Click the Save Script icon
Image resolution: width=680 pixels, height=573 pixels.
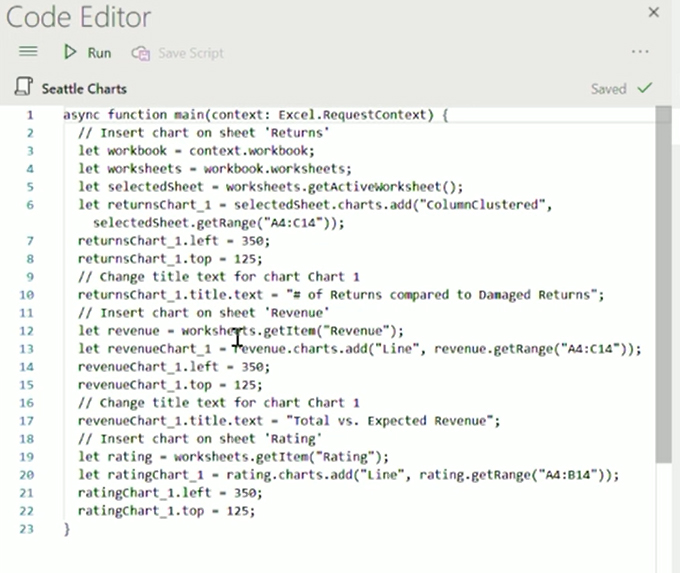click(x=141, y=53)
